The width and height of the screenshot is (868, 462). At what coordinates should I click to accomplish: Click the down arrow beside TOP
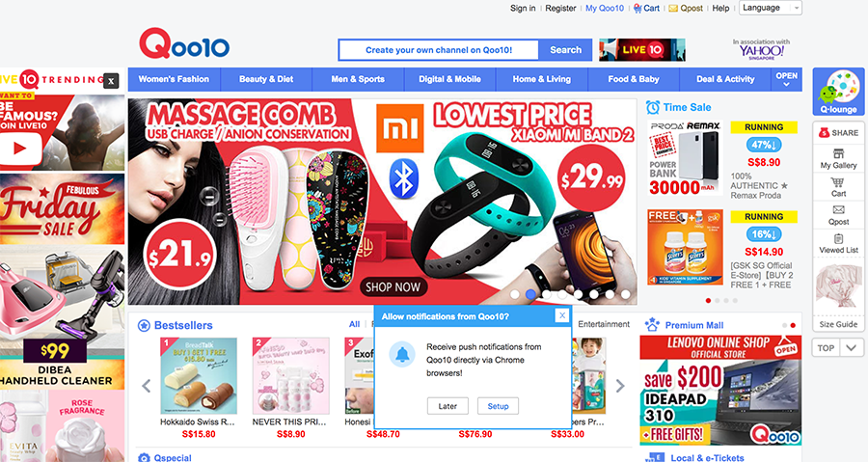[852, 348]
